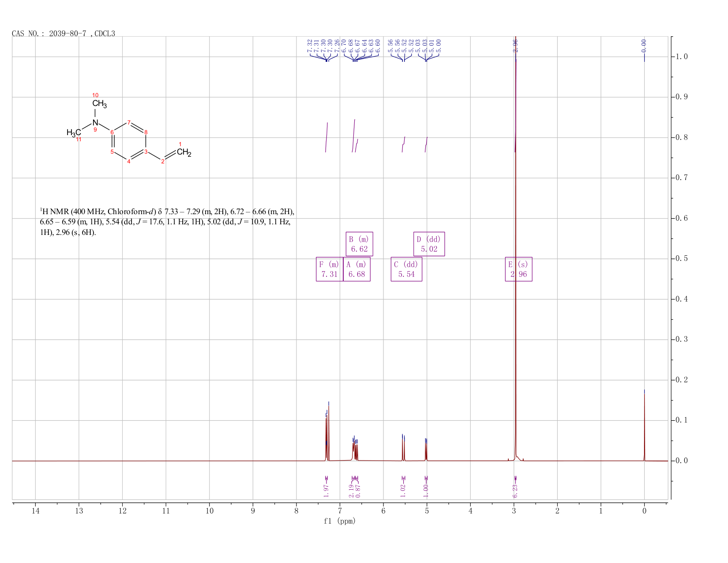
Task: Click the integral curve above 5.02 ppm
Action: (426, 145)
